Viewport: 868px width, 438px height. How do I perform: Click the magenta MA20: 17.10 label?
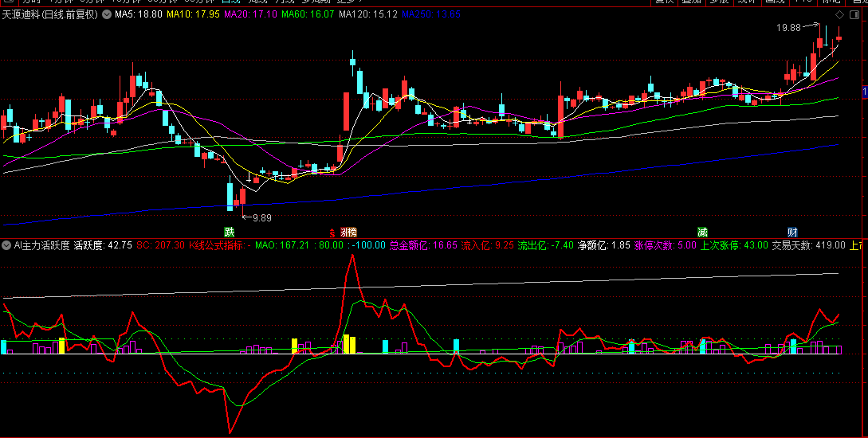tap(251, 14)
